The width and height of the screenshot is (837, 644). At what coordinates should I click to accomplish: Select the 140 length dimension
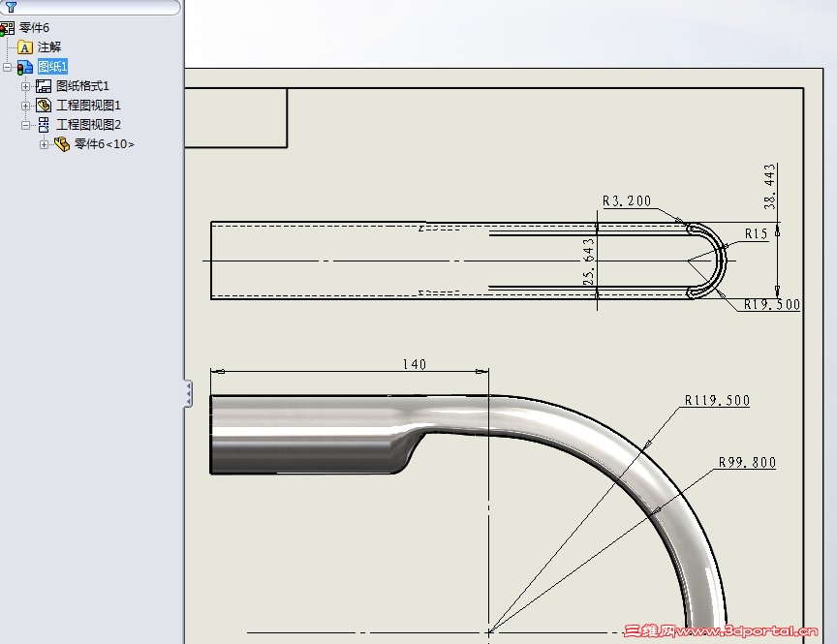[415, 364]
